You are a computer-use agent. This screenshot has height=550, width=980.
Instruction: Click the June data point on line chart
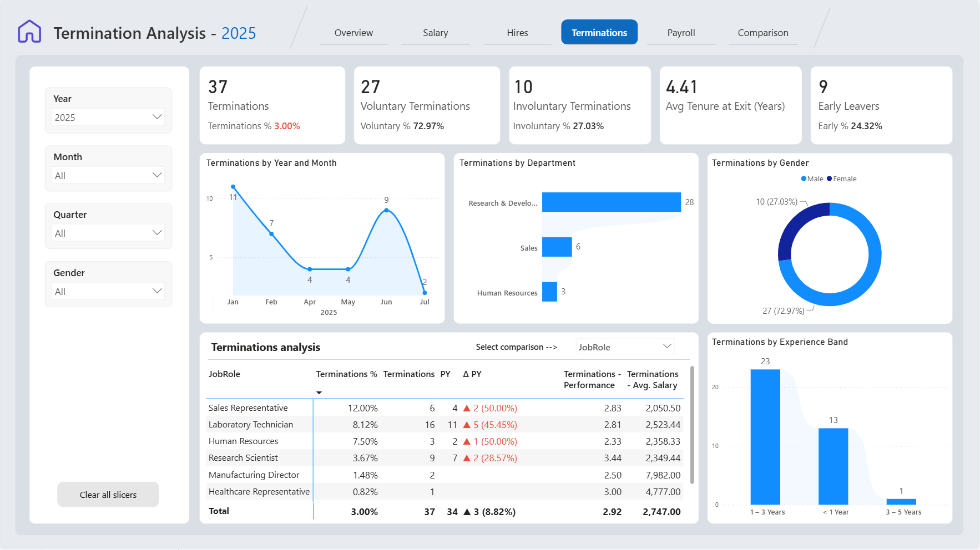(386, 210)
